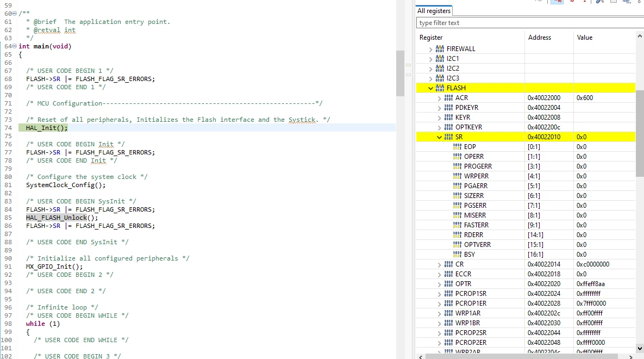The height and width of the screenshot is (359, 644).
Task: Click the registers scroll left arrow
Action: [421, 356]
